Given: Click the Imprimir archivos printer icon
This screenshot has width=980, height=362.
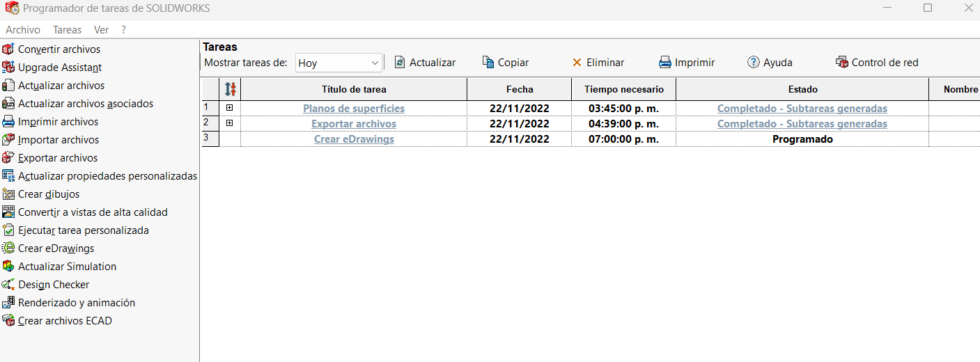Looking at the screenshot, I should pyautogui.click(x=8, y=122).
